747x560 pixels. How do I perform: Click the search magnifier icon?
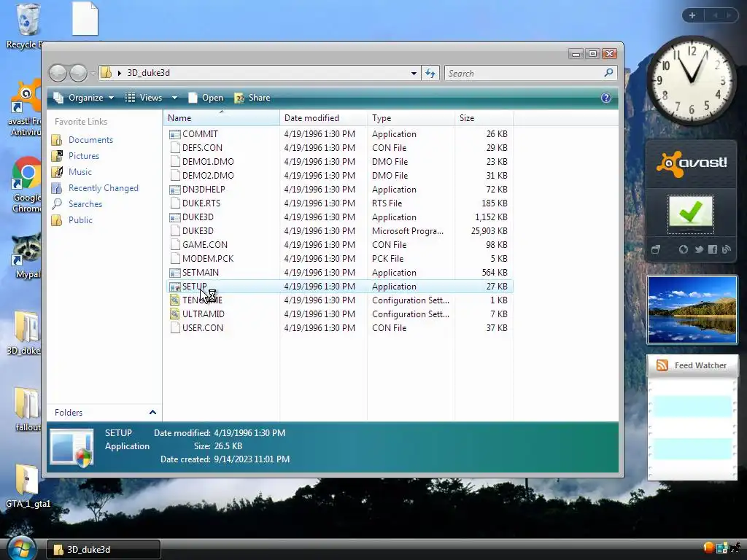608,73
